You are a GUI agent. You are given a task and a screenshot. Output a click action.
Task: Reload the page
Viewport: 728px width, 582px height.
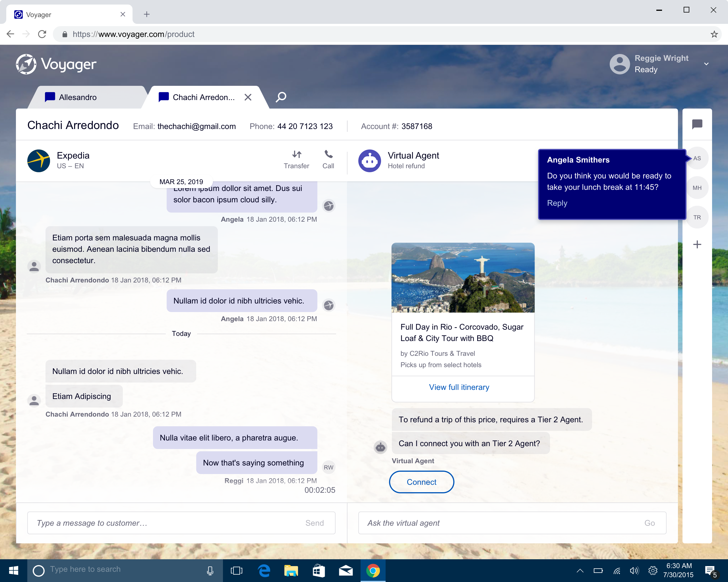click(x=42, y=34)
